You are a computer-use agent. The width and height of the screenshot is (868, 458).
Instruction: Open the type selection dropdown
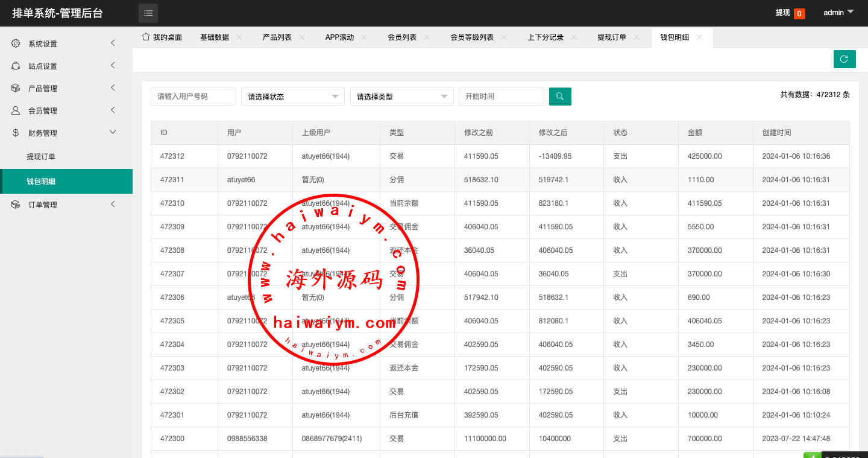(x=401, y=97)
